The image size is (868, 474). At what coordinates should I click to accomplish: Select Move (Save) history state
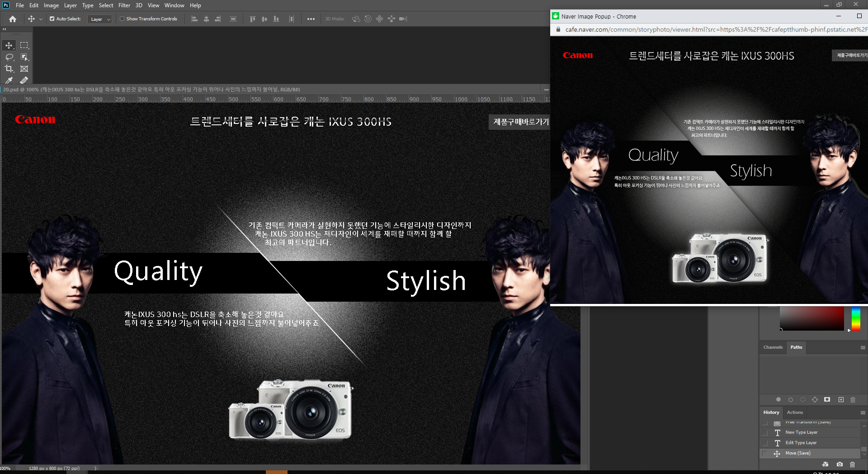pos(810,453)
